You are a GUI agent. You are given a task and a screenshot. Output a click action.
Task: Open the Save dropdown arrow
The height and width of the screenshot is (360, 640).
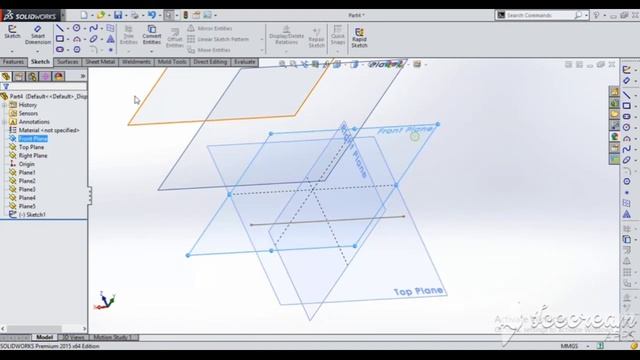(126, 16)
